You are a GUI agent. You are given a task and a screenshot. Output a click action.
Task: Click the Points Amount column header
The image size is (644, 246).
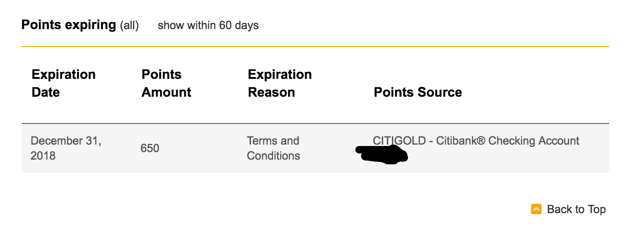(166, 83)
